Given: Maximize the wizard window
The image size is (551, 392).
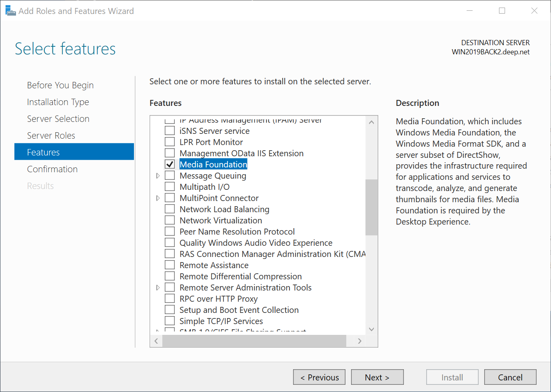Looking at the screenshot, I should (x=502, y=11).
